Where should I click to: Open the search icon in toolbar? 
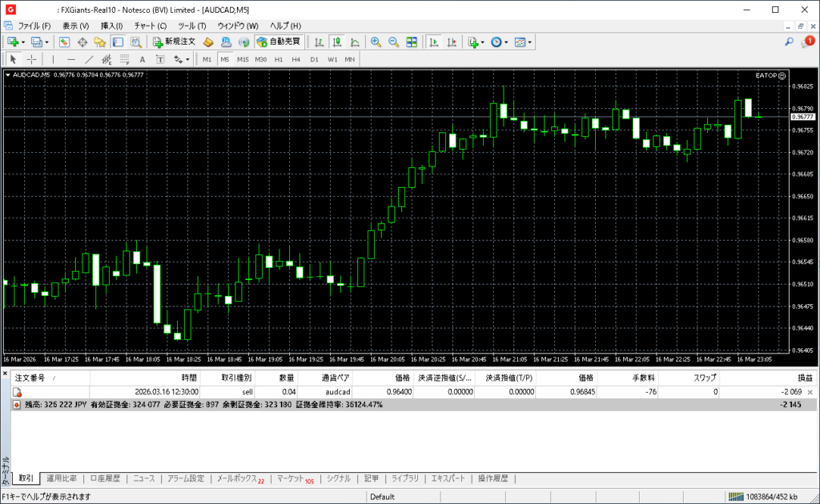pos(790,42)
